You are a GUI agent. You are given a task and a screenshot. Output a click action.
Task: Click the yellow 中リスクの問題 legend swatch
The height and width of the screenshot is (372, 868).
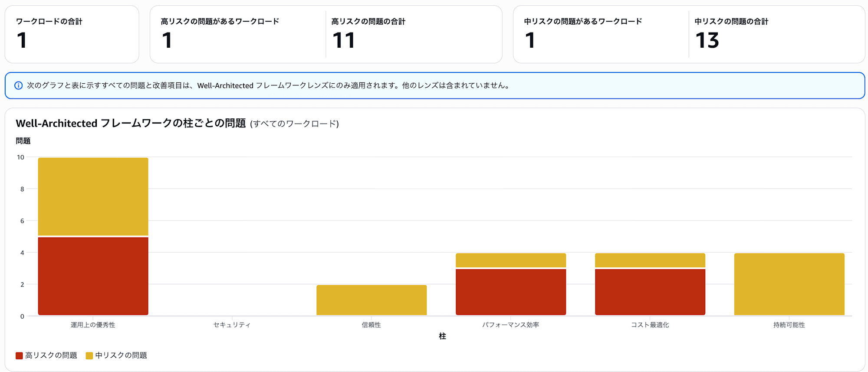tap(89, 356)
